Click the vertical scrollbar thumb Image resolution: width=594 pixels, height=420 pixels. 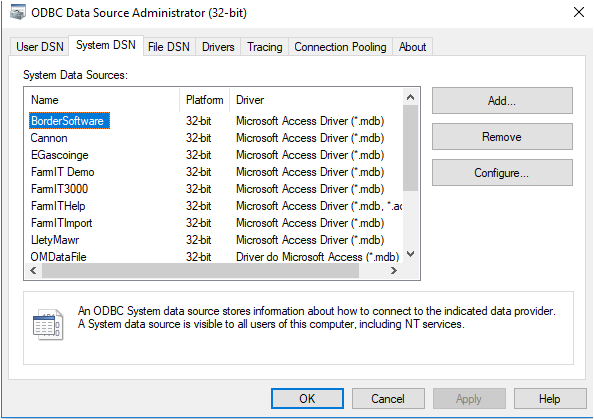coord(410,148)
